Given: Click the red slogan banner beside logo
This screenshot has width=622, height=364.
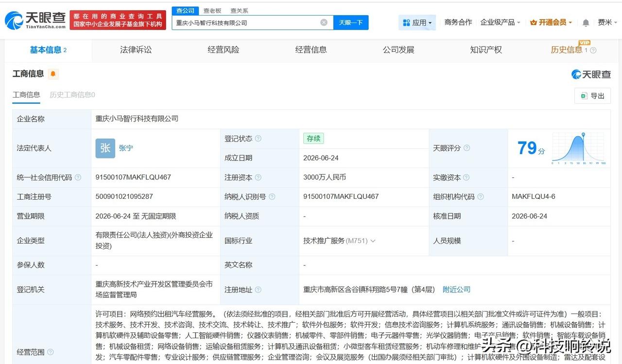Looking at the screenshot, I should [118, 20].
